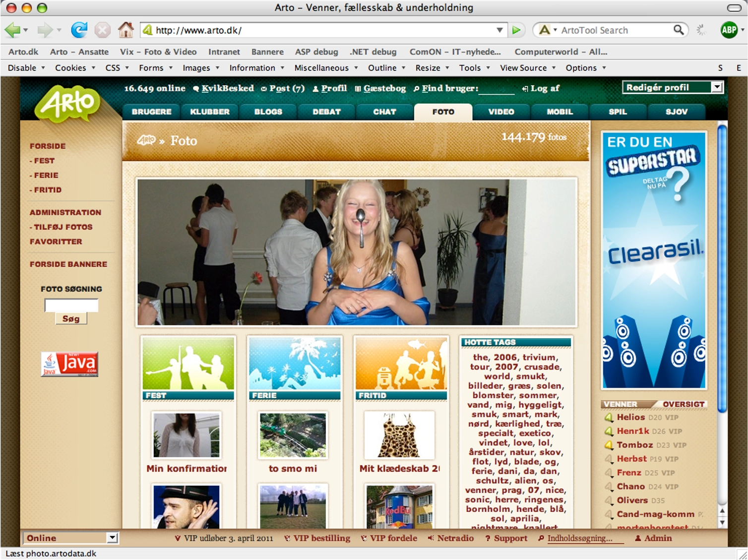Expand the Forms toolbar menu

[155, 68]
